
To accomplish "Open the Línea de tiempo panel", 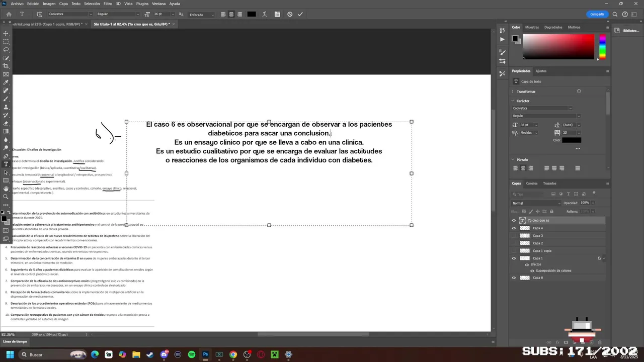I will click(x=15, y=341).
